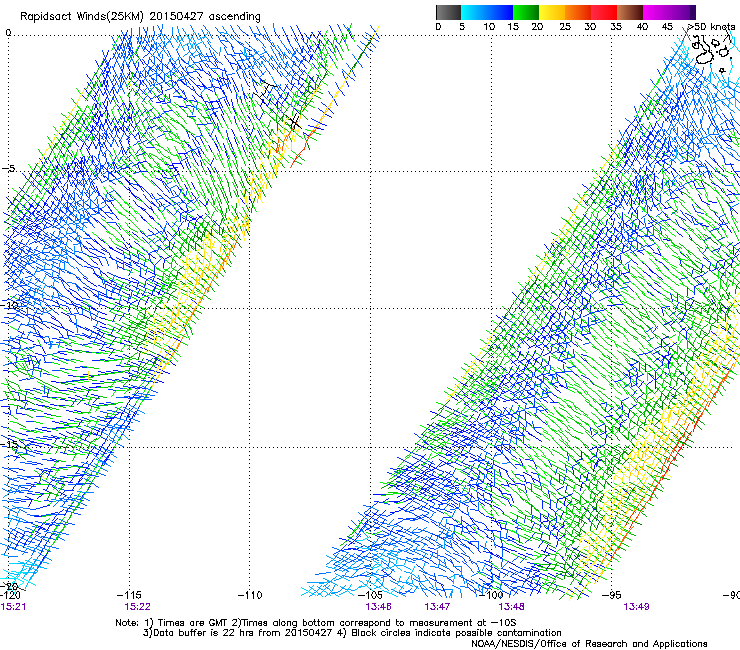This screenshot has width=740, height=650.
Task: Click the longitude label -95
Action: pyautogui.click(x=612, y=595)
